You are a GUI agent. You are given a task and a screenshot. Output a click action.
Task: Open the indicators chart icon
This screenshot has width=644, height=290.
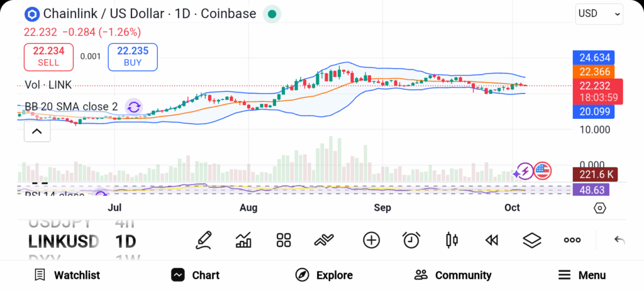243,240
